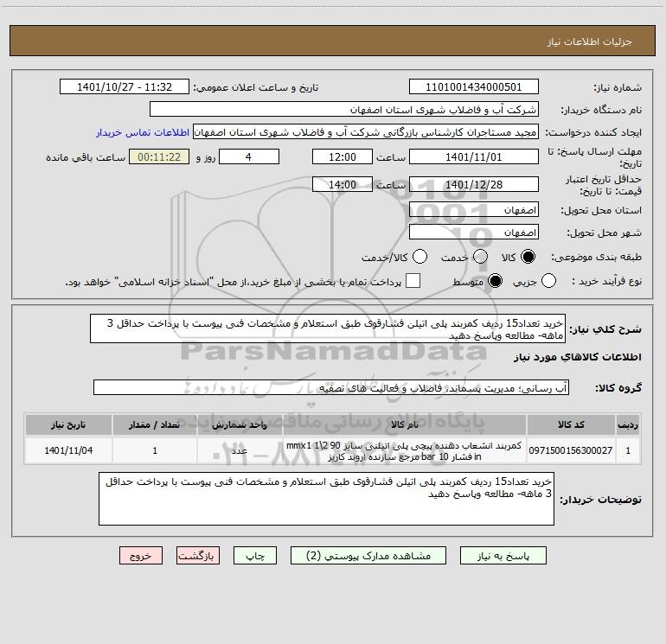Click the خروج exit button
This screenshot has height=644, width=666.
click(x=141, y=556)
